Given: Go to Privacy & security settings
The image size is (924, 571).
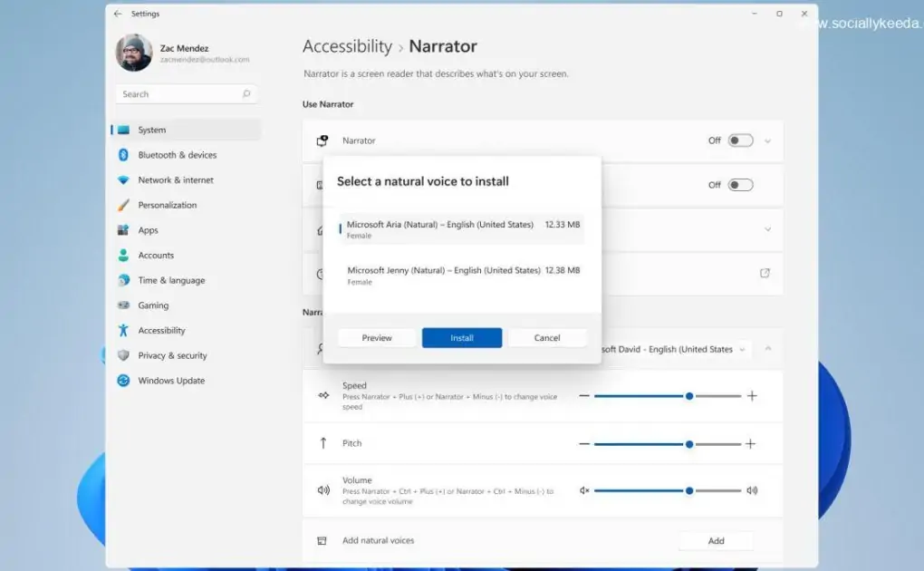Looking at the screenshot, I should (186, 355).
